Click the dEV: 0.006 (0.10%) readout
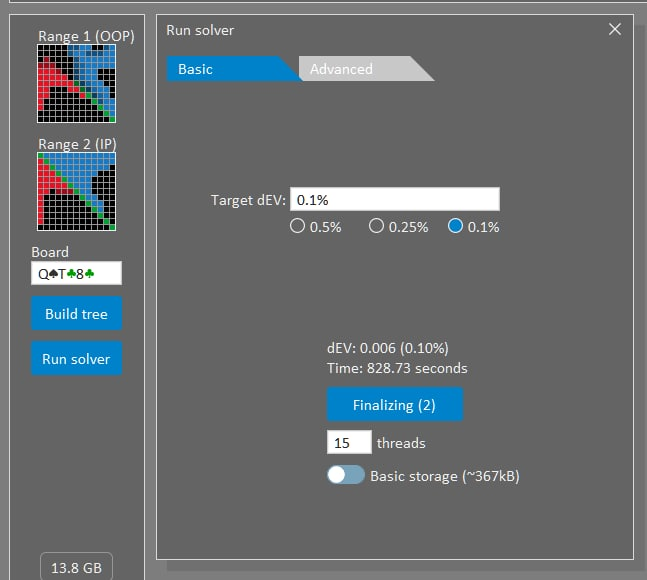 click(387, 348)
